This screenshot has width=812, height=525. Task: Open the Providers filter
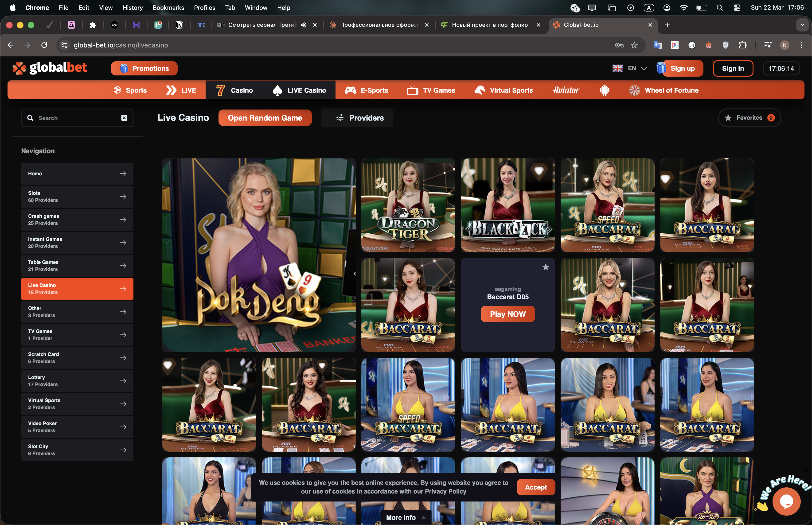tap(357, 118)
